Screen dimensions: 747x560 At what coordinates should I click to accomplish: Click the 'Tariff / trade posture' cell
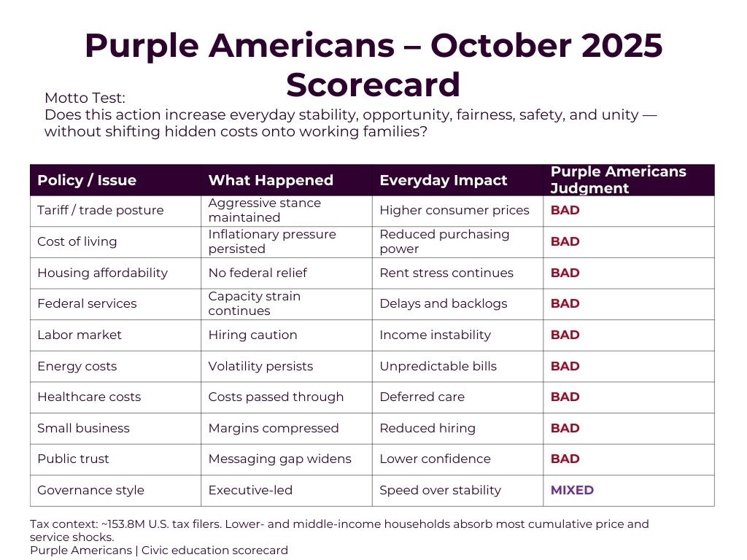click(101, 211)
